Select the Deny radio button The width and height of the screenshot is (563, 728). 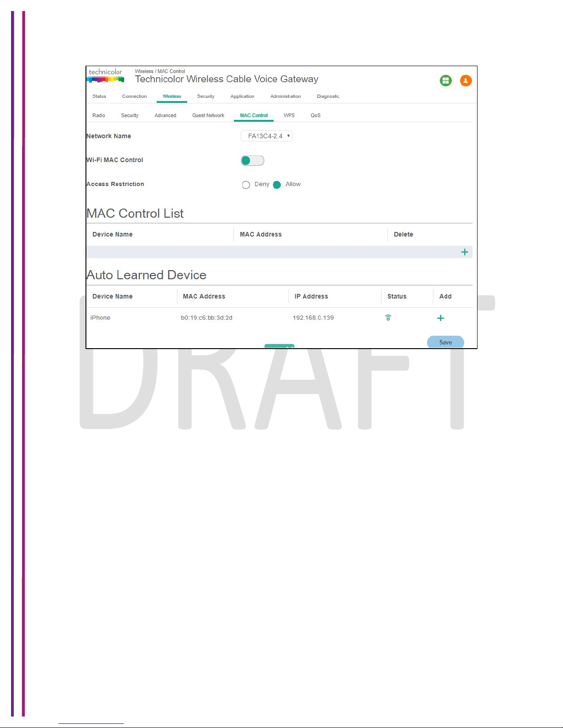click(246, 185)
